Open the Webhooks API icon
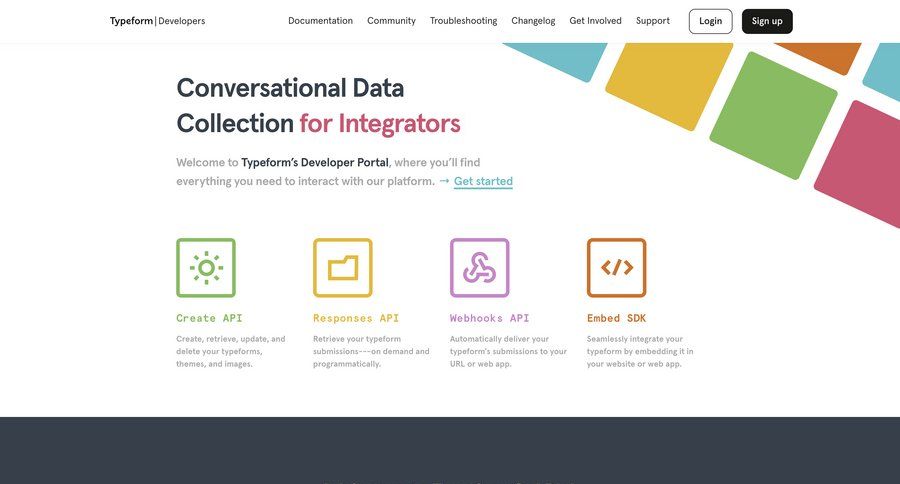900x484 pixels. 480,268
